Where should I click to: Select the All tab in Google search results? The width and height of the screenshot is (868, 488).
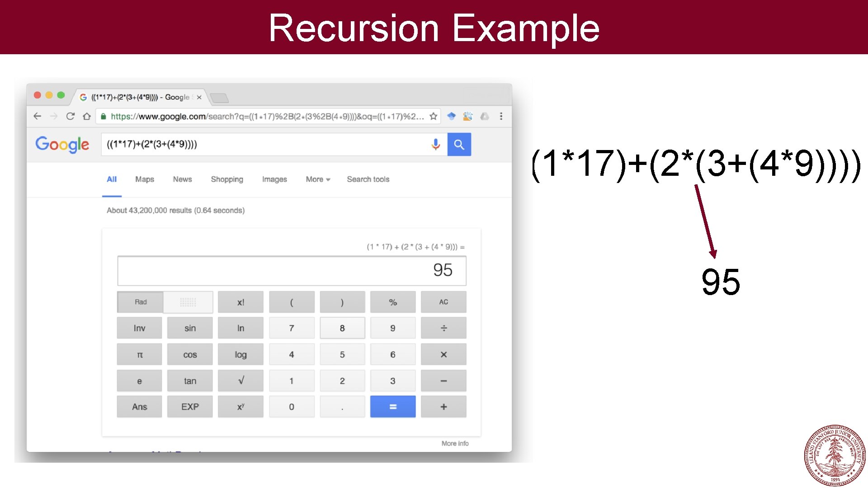pos(111,179)
